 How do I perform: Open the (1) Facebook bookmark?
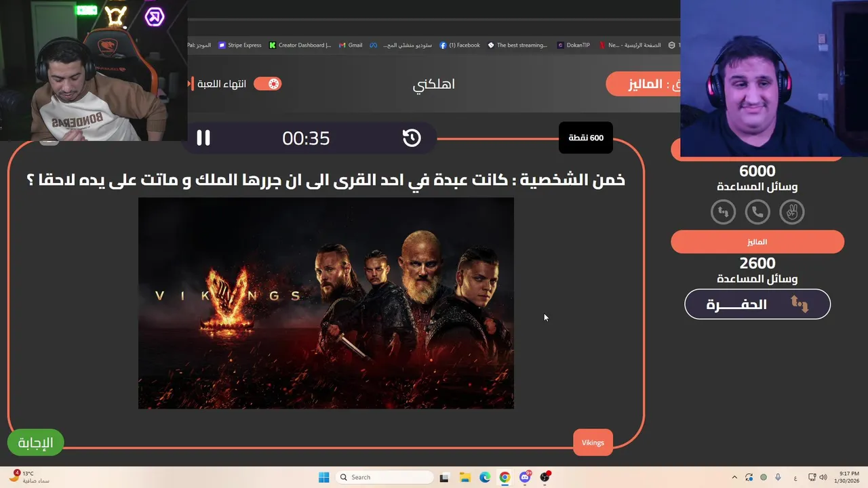460,45
